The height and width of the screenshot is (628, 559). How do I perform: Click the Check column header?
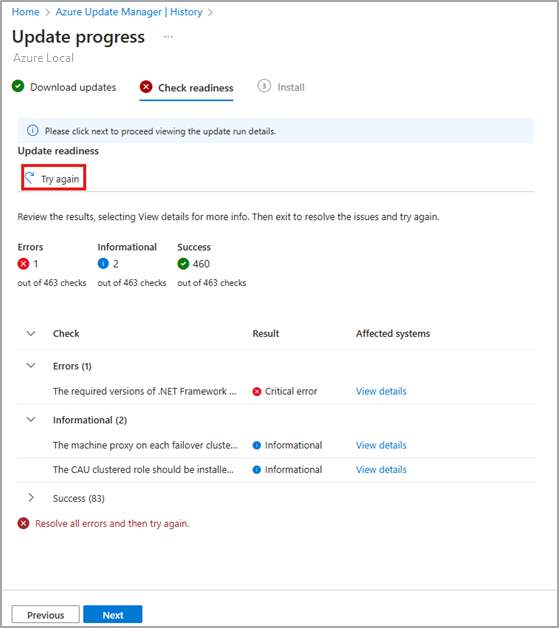tap(66, 334)
